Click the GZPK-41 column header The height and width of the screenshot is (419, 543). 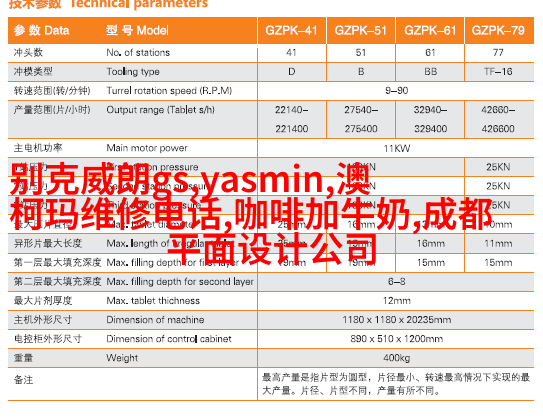291,30
